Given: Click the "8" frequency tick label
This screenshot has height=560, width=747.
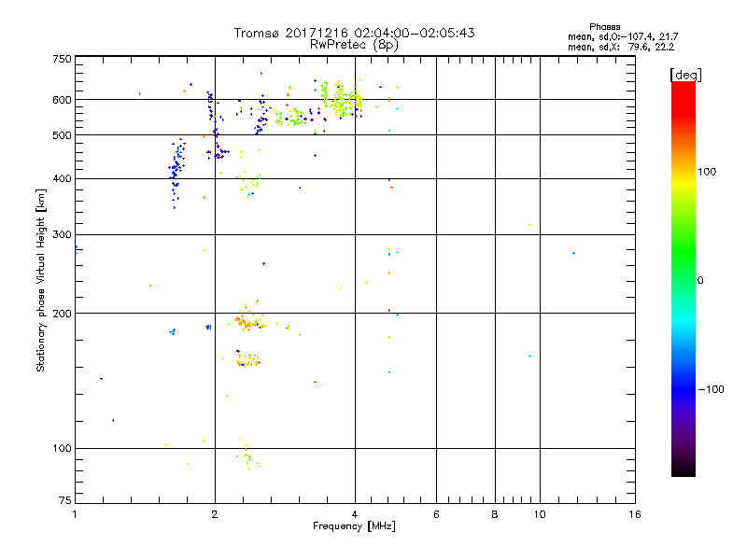Looking at the screenshot, I should coord(495,514).
